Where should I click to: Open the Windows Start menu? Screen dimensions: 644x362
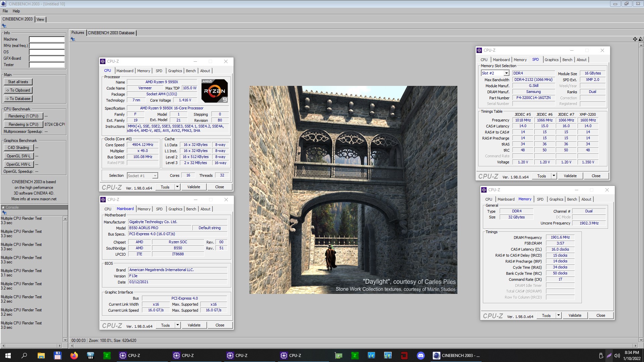click(8, 355)
